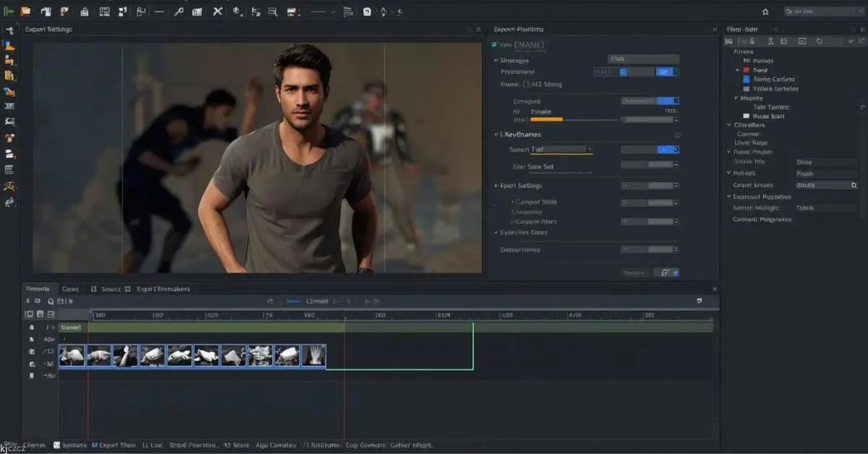Collapse the section above the A/2 String row
The width and height of the screenshot is (868, 454).
pyautogui.click(x=496, y=61)
